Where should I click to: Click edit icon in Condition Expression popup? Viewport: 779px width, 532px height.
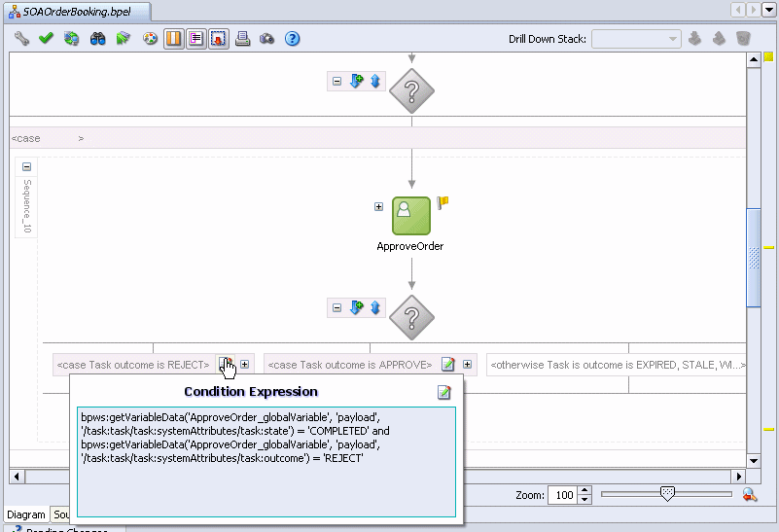[444, 392]
